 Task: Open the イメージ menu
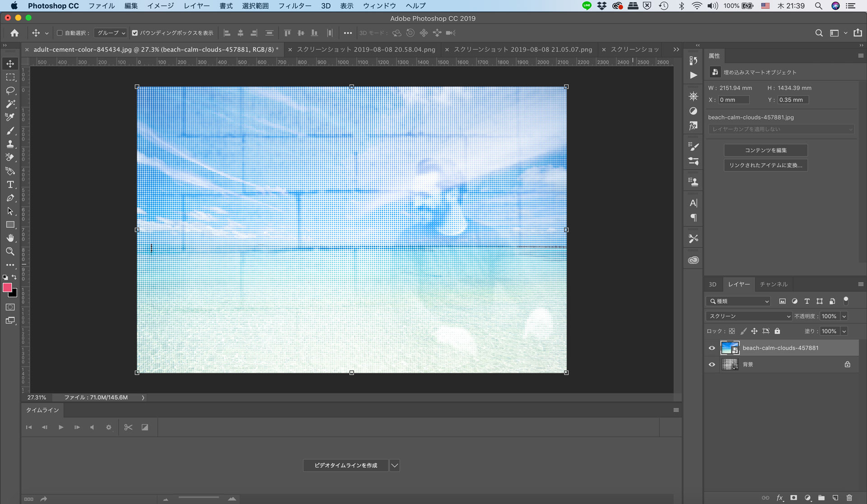tap(160, 6)
